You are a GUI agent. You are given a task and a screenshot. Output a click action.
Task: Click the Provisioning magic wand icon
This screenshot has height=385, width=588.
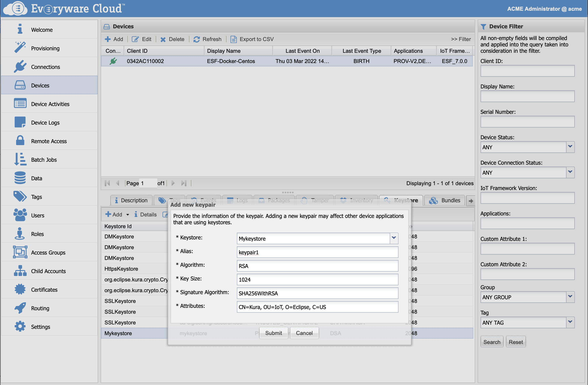(20, 48)
